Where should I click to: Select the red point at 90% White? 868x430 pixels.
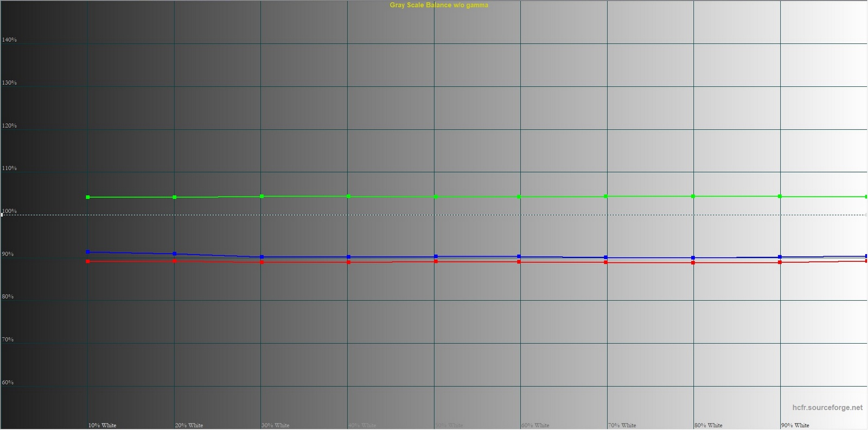(780, 262)
